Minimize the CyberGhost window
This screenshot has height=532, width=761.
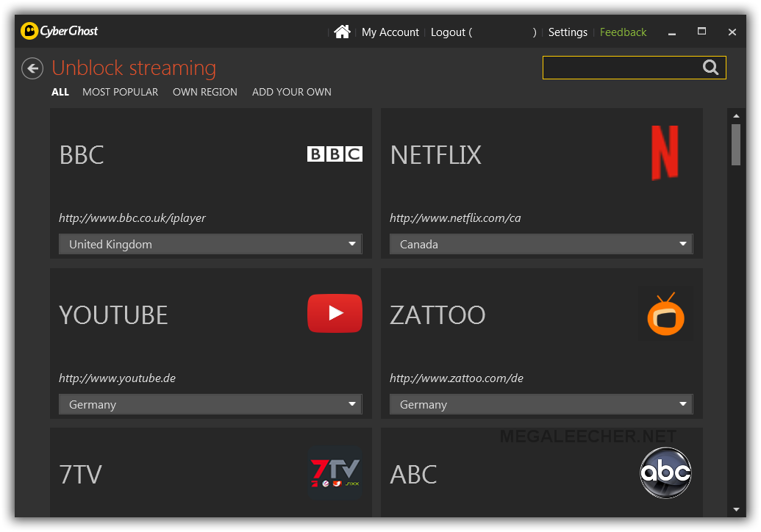(672, 32)
